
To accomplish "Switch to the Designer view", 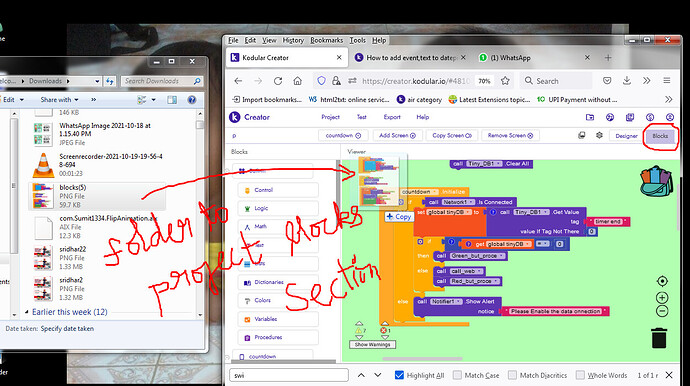I will click(x=626, y=136).
